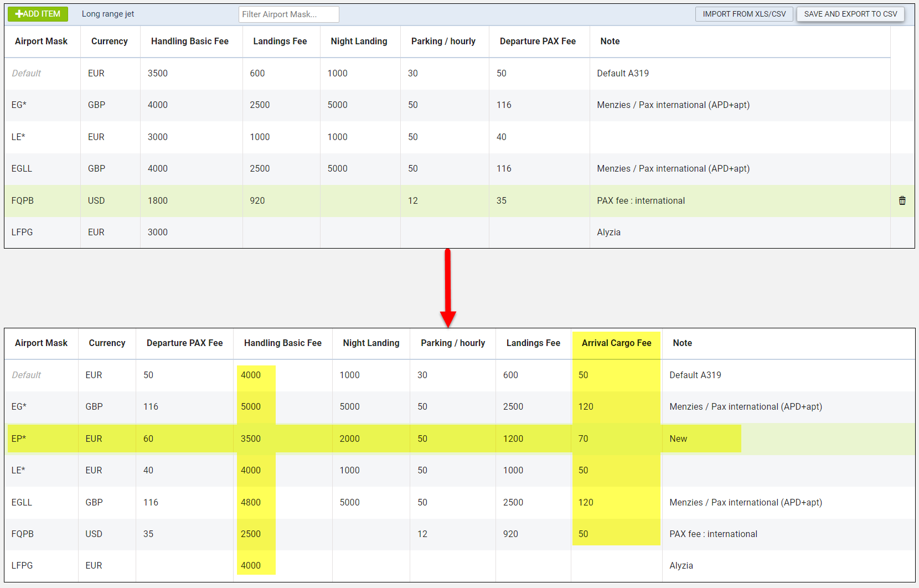Click Departure PAX Fee header in bottom table
This screenshot has height=588, width=919.
tap(185, 343)
